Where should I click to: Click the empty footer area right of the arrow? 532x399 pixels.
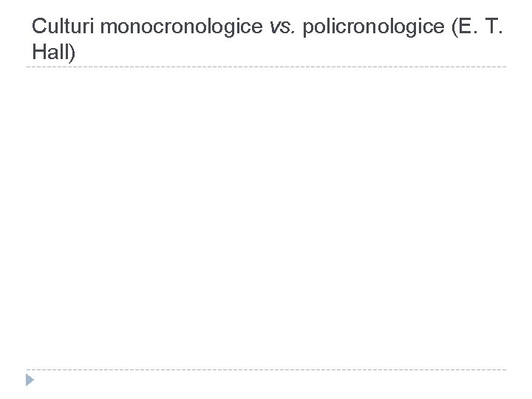[x=266, y=383]
